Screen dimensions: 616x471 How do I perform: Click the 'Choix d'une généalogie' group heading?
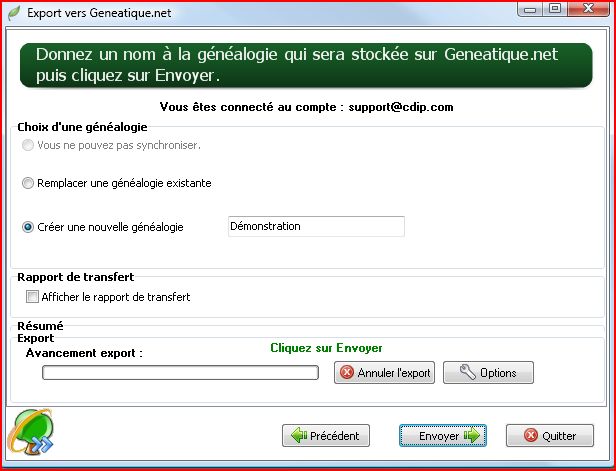tap(82, 127)
